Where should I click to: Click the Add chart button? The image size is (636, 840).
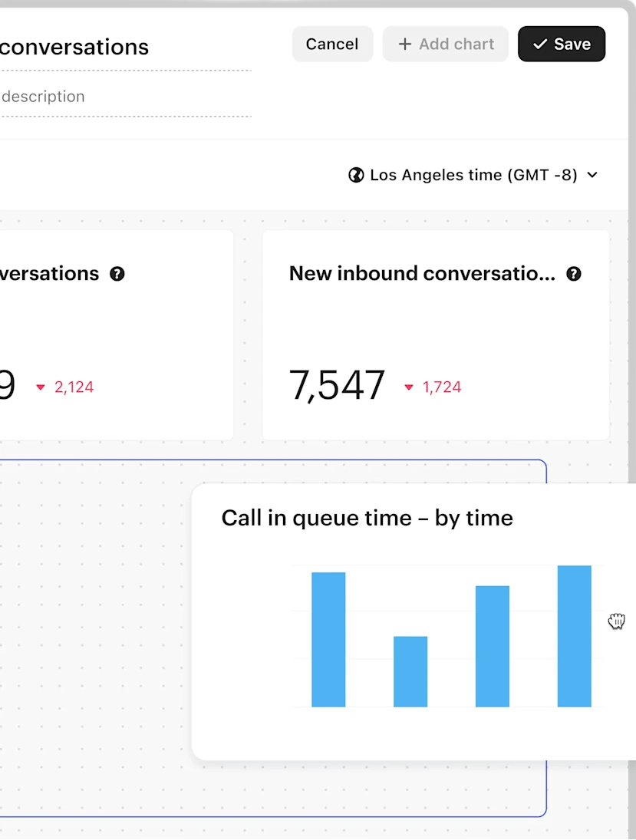click(446, 44)
